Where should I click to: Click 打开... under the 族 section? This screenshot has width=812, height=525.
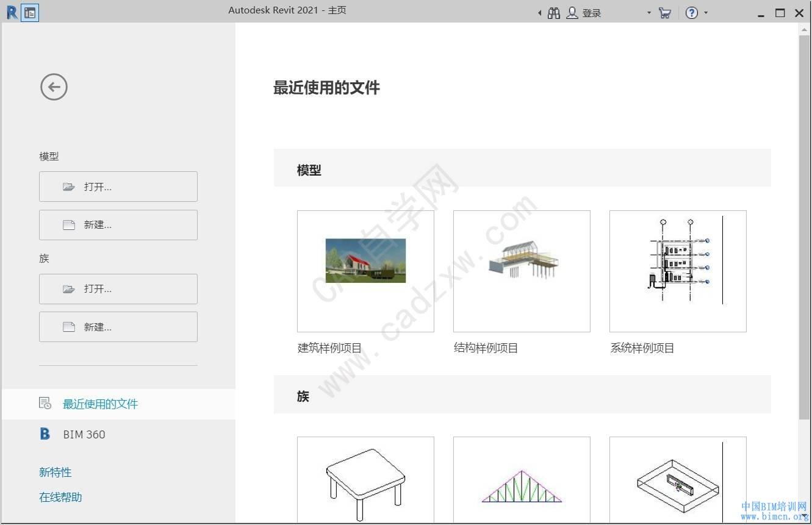pos(118,289)
